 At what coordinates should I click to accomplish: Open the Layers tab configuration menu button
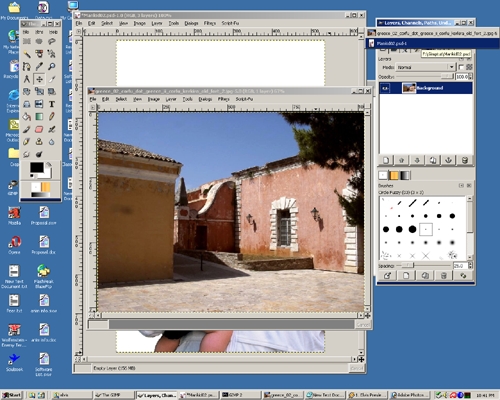pyautogui.click(x=462, y=59)
